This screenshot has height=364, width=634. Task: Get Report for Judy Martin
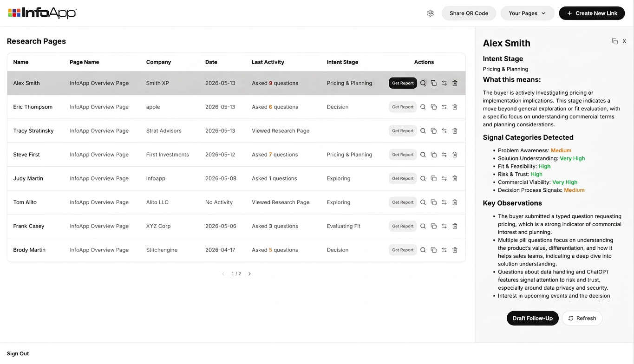403,178
